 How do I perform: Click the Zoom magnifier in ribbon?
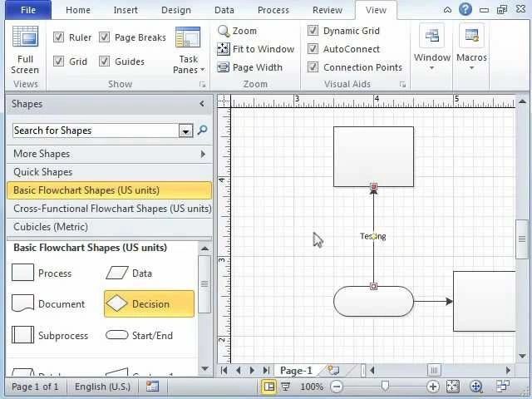coord(224,31)
